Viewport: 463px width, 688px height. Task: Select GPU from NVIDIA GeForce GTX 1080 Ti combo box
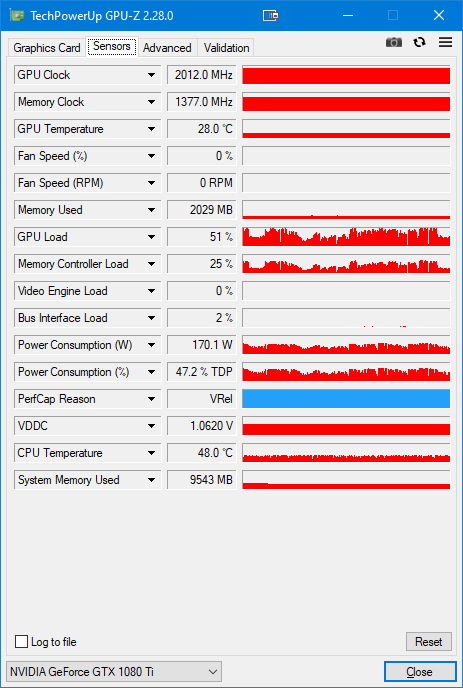pos(114,672)
